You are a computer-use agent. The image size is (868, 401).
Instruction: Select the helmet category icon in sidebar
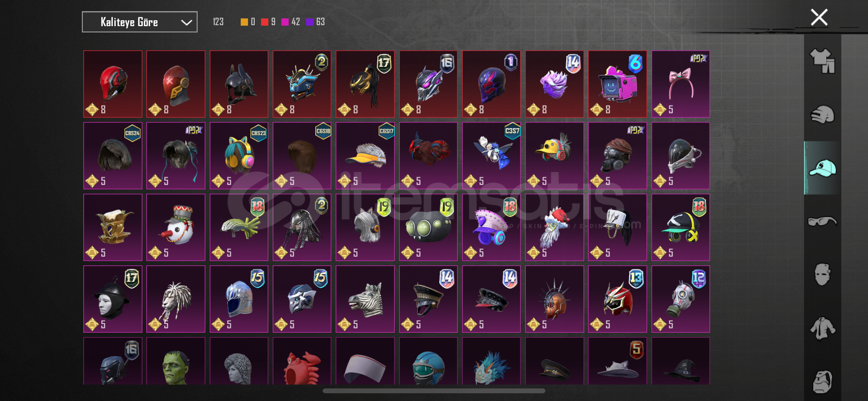[x=822, y=115]
